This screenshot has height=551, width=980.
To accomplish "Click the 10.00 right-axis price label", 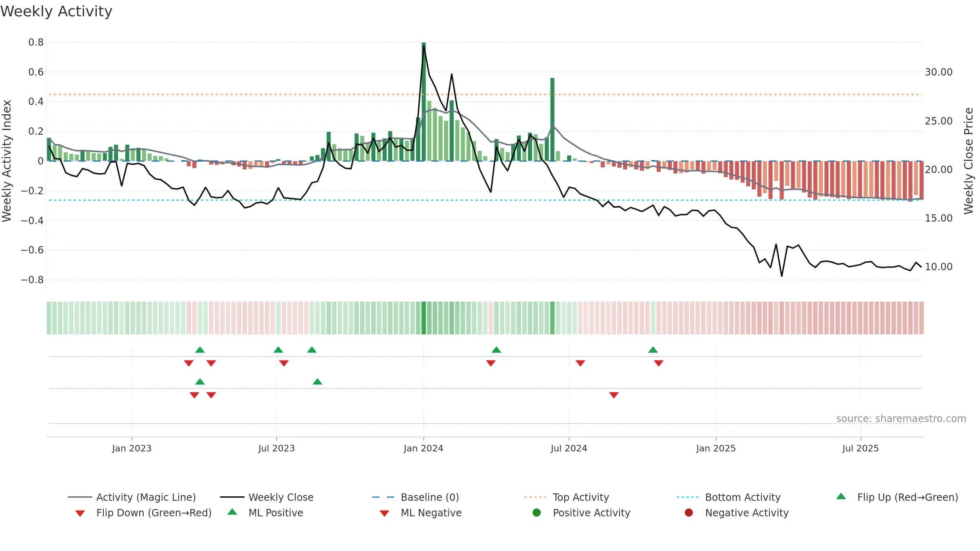I will tap(939, 267).
